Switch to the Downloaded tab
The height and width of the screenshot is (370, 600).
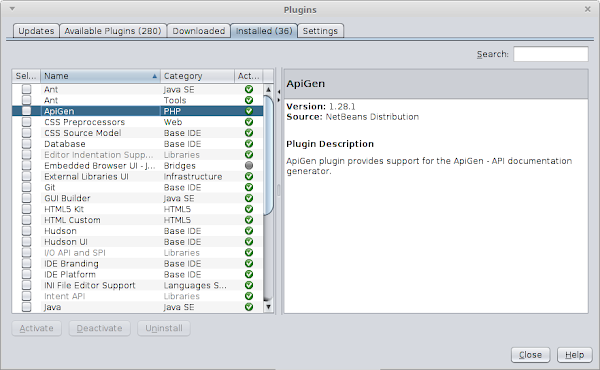199,31
